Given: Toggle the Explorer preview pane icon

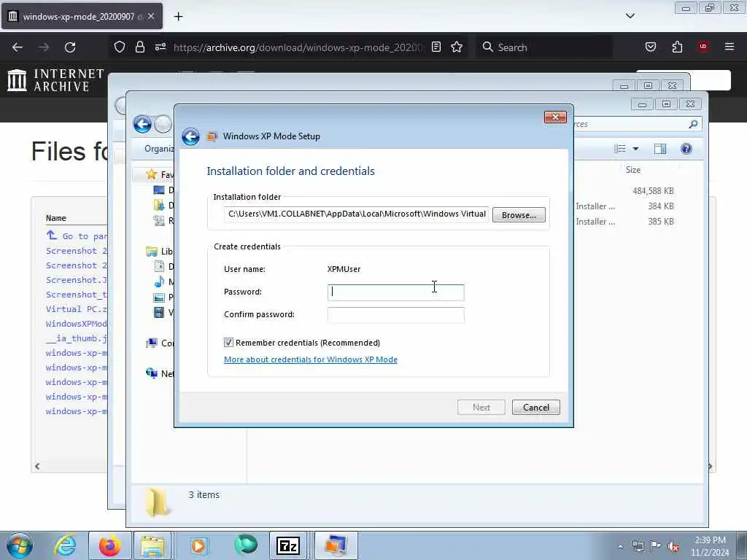Looking at the screenshot, I should tap(659, 149).
